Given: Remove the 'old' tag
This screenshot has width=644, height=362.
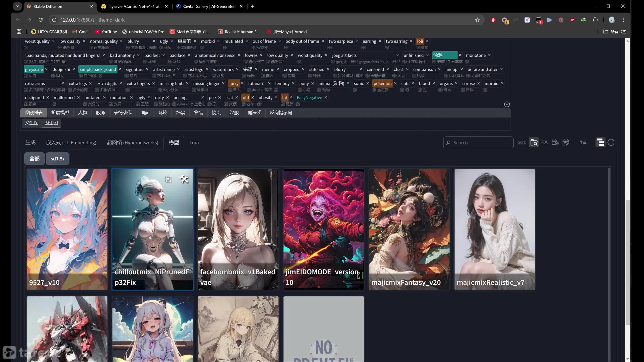Looking at the screenshot, I should click(253, 98).
